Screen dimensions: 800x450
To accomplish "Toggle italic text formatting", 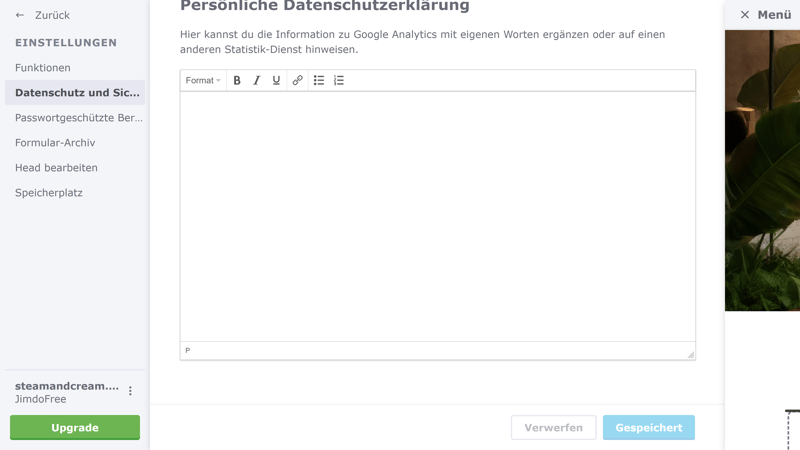I will click(x=256, y=80).
